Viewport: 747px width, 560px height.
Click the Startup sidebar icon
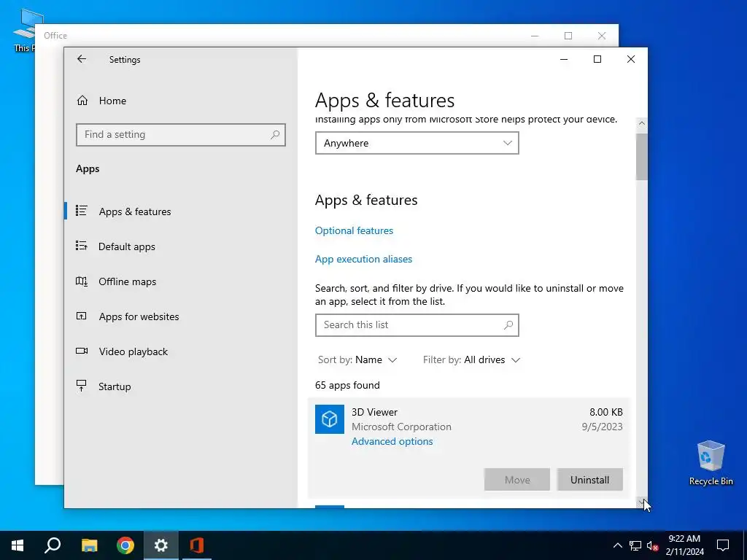tap(82, 386)
